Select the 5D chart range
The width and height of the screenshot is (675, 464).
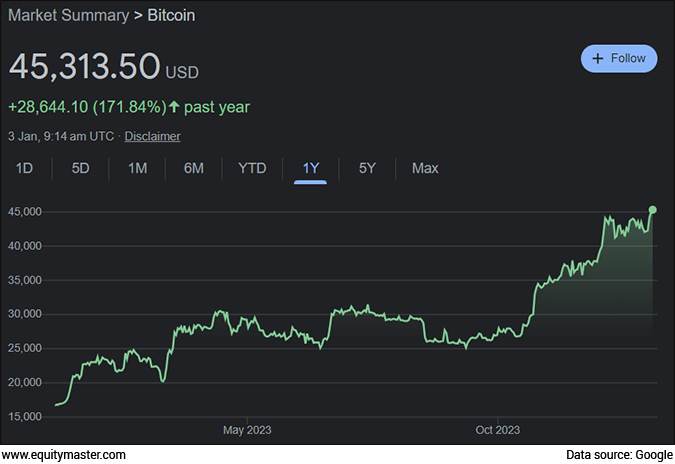[x=81, y=168]
